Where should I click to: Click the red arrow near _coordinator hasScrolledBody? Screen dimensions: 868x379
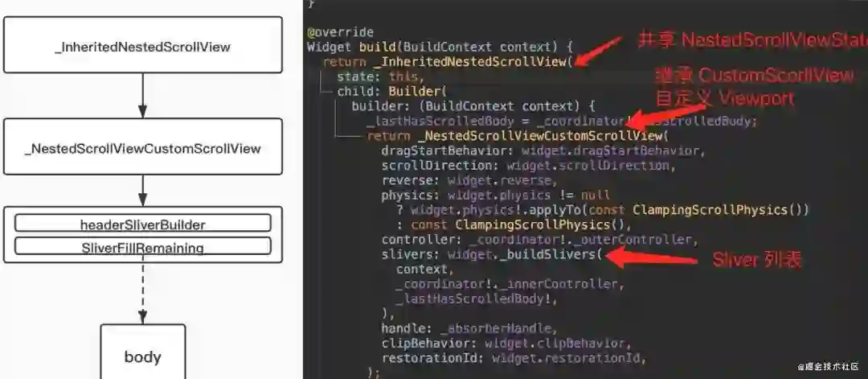click(667, 114)
